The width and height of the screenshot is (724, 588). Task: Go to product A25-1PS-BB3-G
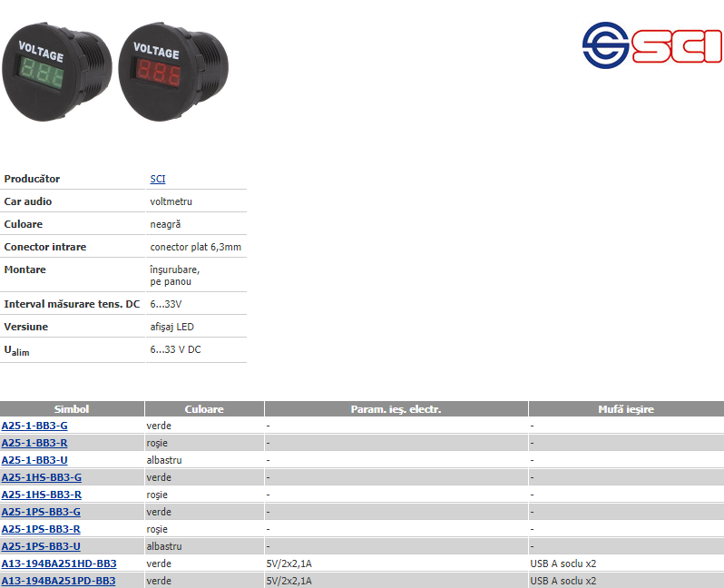41,512
